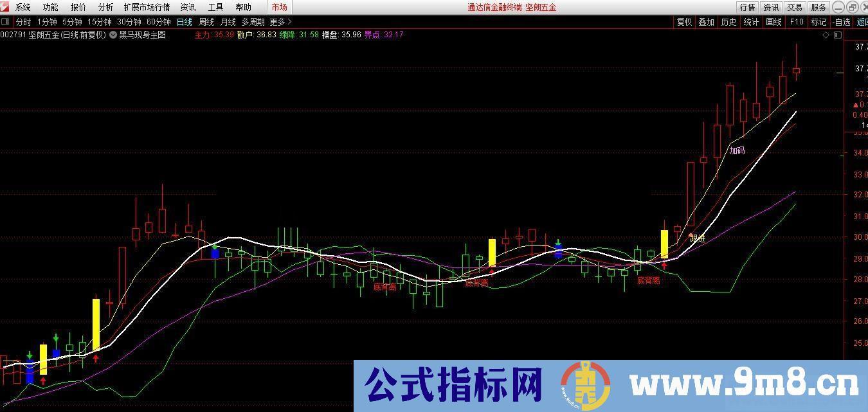Image resolution: width=868 pixels, height=412 pixels.
Task: Open the 分析 menu
Action: [x=105, y=7]
